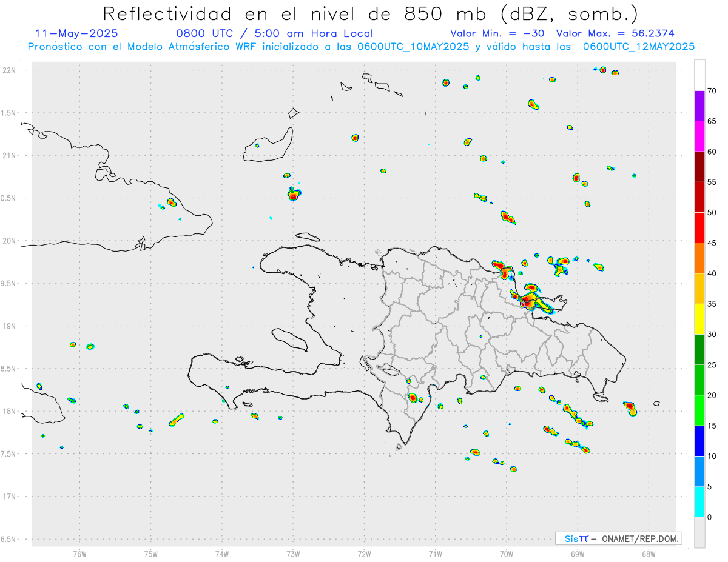Click the '0' value on the color scale
The image size is (728, 562).
pyautogui.click(x=709, y=517)
